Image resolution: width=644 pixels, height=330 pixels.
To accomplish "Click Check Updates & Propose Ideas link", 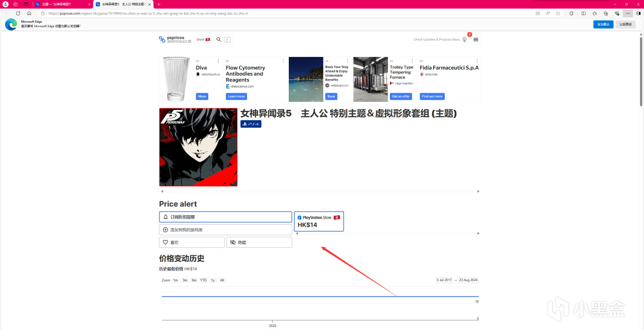I will (436, 39).
